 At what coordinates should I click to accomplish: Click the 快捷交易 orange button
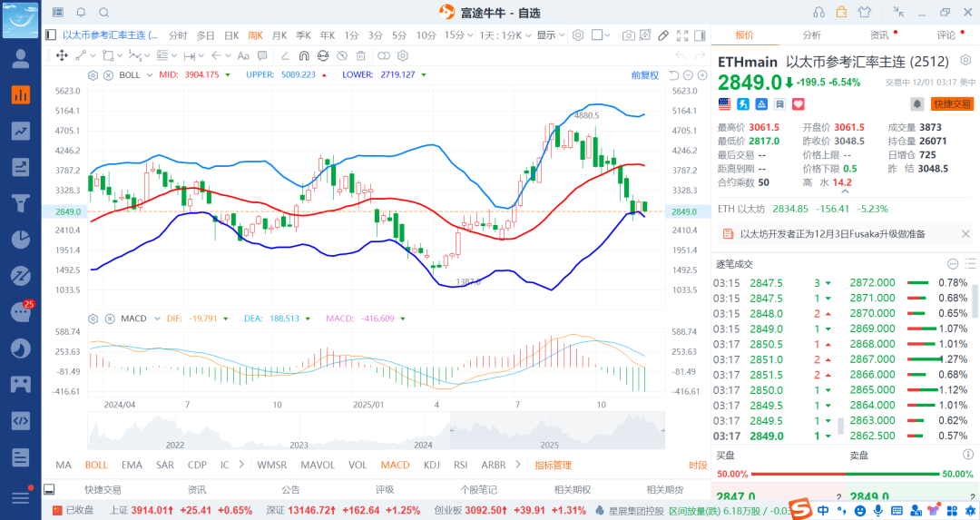click(x=952, y=104)
